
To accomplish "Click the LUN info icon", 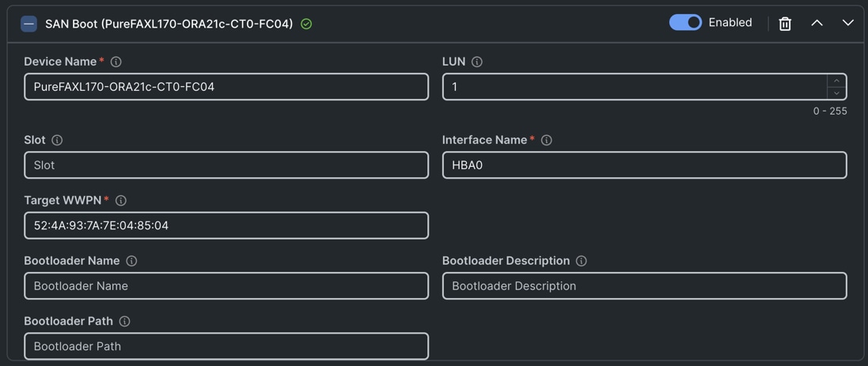I will tap(477, 62).
